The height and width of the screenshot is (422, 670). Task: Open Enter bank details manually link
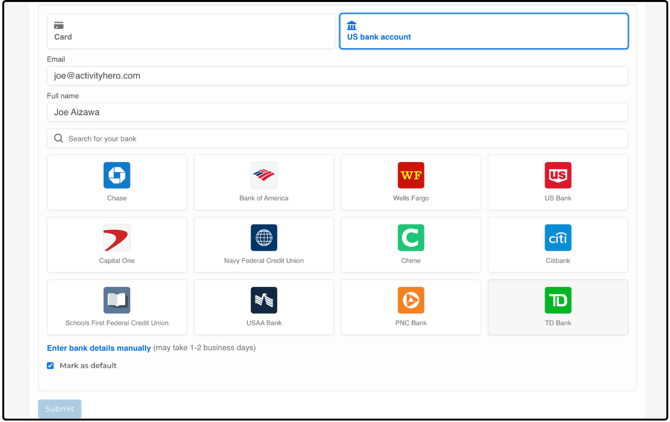pyautogui.click(x=99, y=348)
